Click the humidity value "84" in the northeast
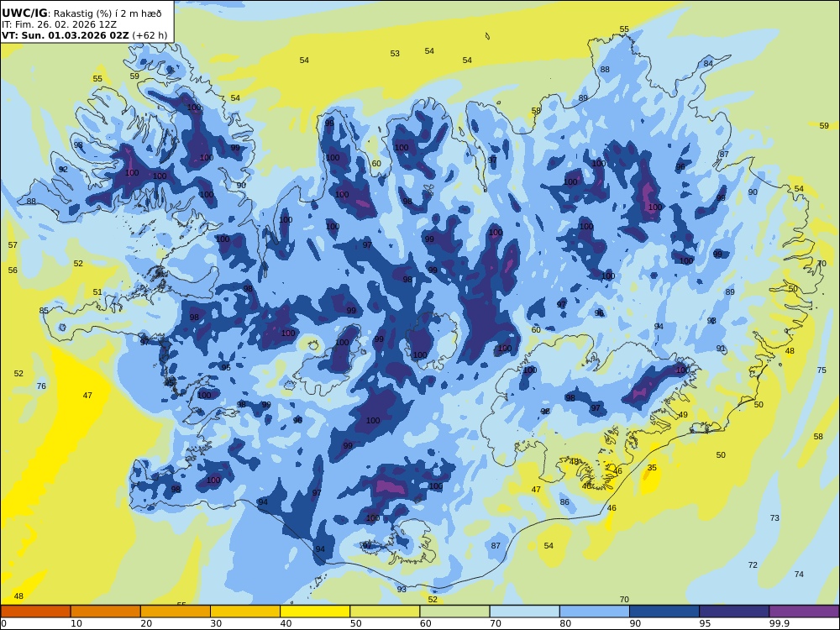Image resolution: width=840 pixels, height=630 pixels. coord(708,64)
